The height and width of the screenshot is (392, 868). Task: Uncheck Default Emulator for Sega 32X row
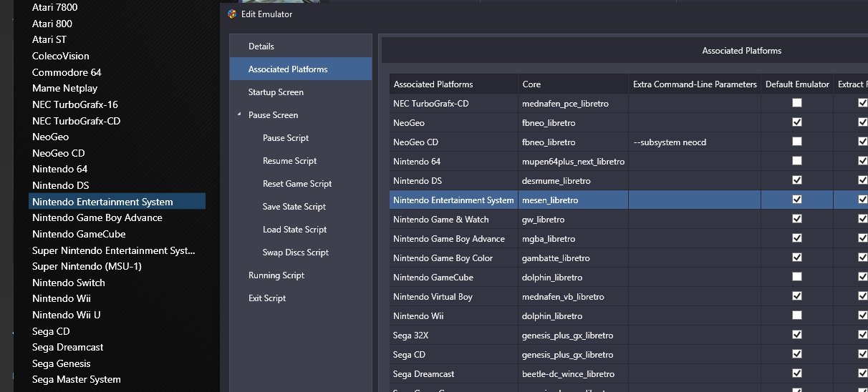[797, 335]
